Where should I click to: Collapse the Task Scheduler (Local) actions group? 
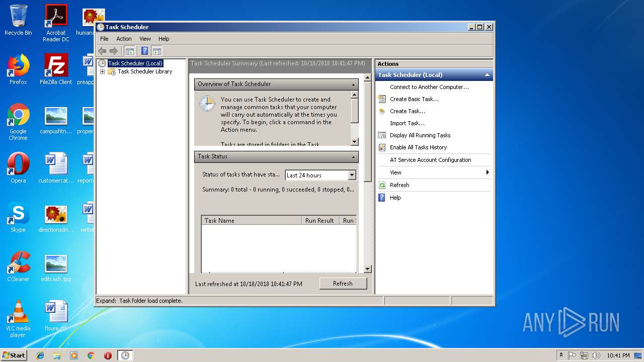[x=487, y=75]
